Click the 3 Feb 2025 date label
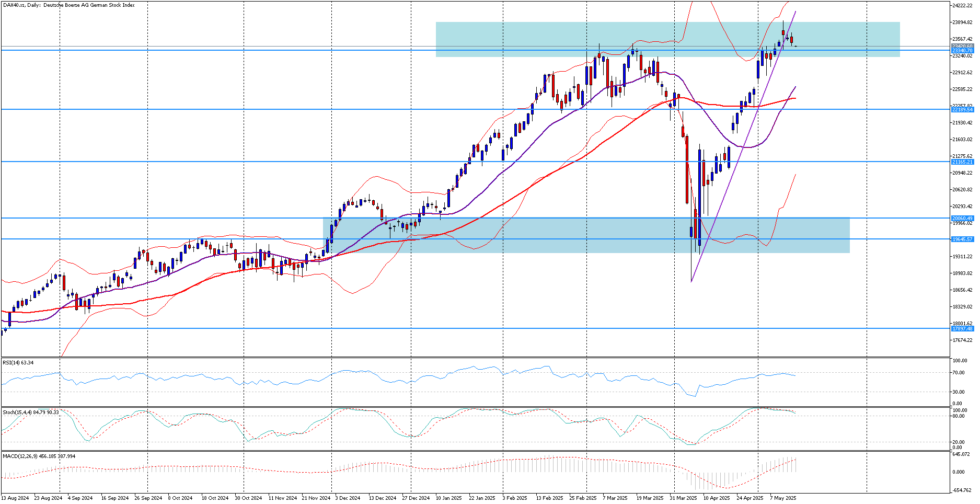 tap(515, 498)
